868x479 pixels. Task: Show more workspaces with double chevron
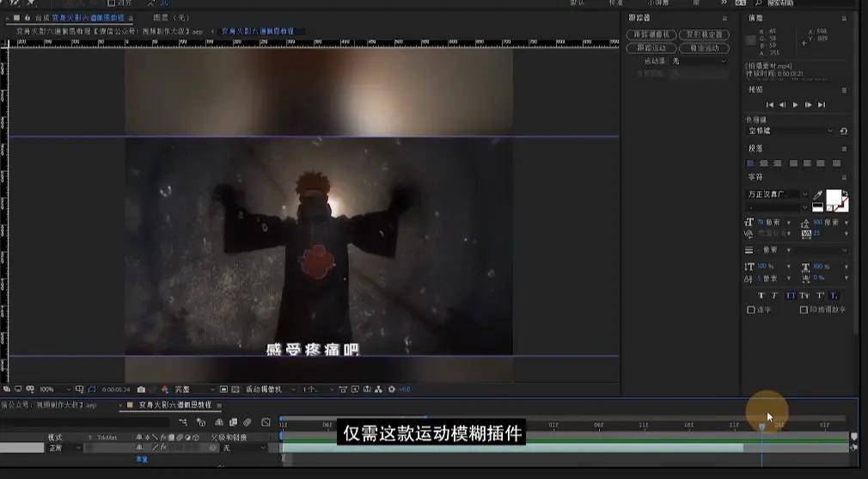point(724,3)
